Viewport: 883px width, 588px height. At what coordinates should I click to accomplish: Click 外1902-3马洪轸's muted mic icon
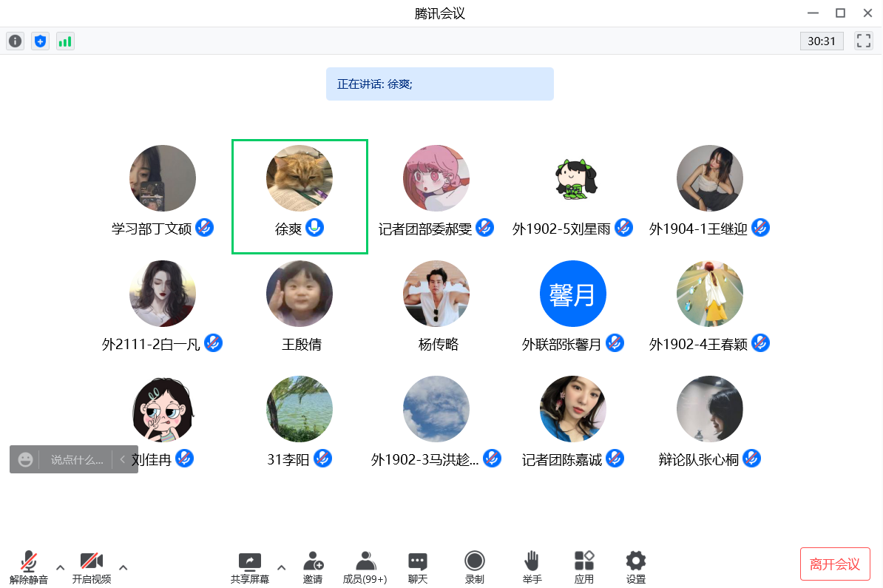(x=492, y=459)
